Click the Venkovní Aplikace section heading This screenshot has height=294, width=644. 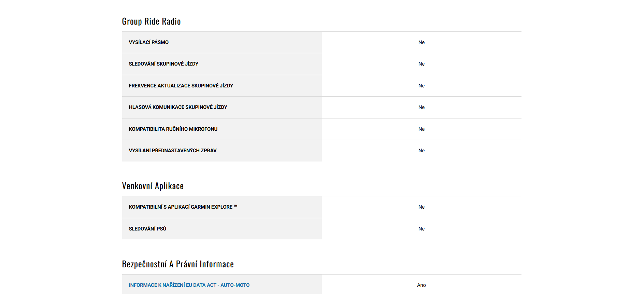click(x=153, y=186)
